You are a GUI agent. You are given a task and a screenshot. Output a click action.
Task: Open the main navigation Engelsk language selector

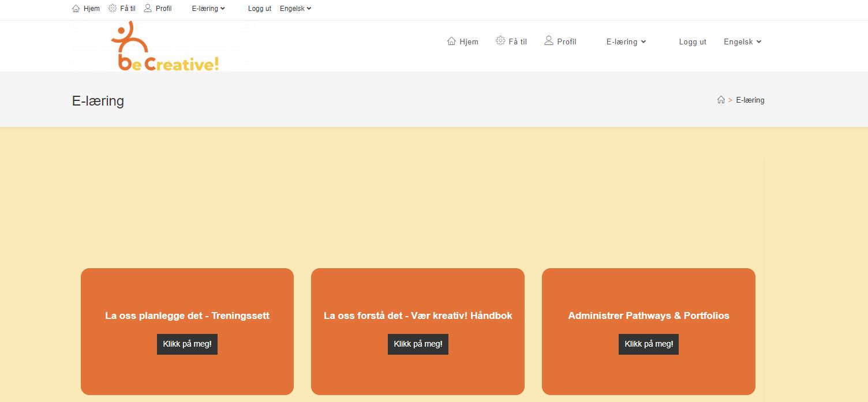743,42
